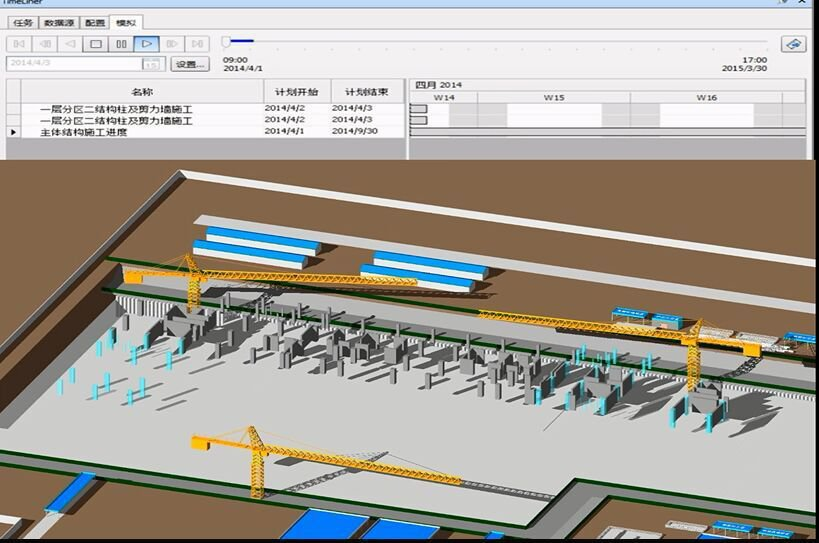The width and height of the screenshot is (819, 543).
Task: Stop the TimeLiner simulation
Action: click(96, 44)
